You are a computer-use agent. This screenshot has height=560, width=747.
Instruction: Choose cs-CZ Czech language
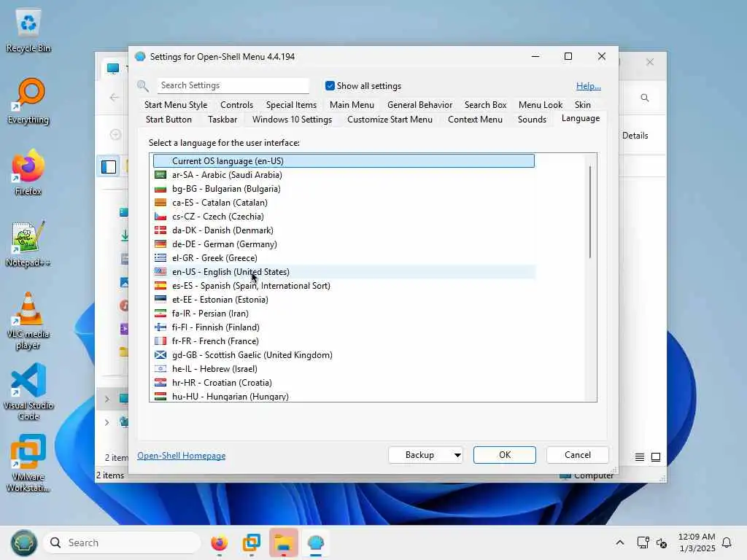coord(344,216)
